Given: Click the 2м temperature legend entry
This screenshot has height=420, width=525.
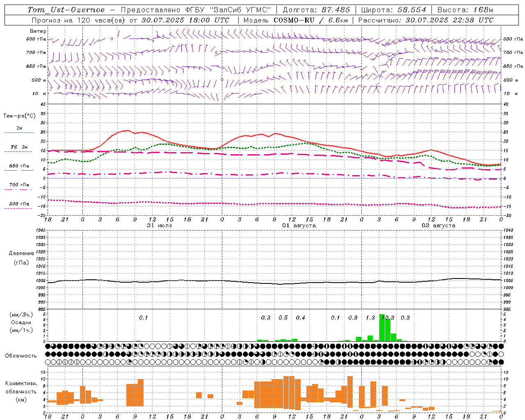Looking at the screenshot, I should pos(19,128).
